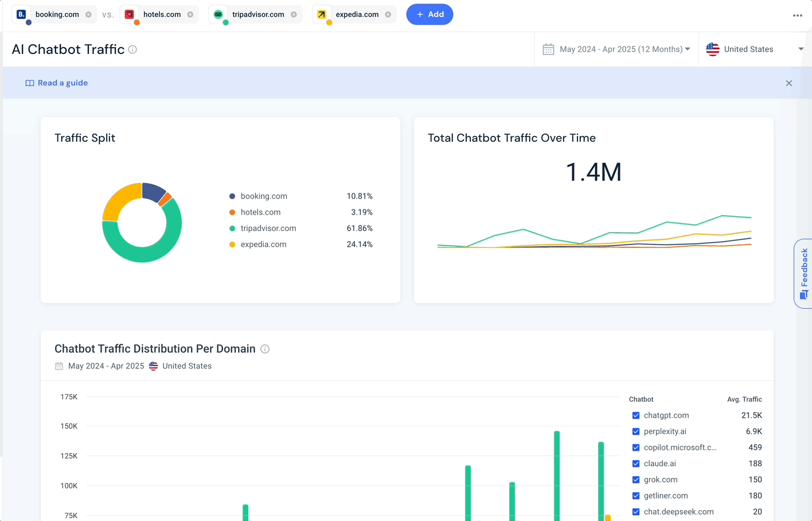This screenshot has height=521, width=812.
Task: Click the 3.19% hotels.com share value
Action: (362, 212)
